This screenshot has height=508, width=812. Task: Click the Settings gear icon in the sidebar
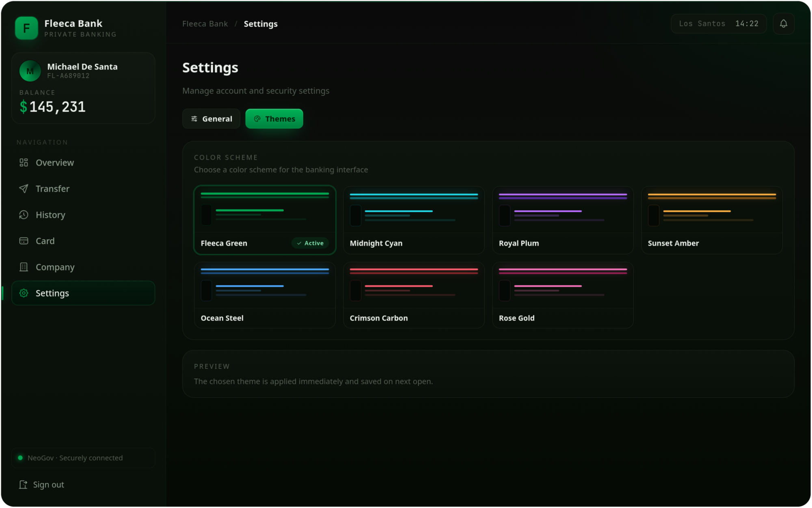24,293
